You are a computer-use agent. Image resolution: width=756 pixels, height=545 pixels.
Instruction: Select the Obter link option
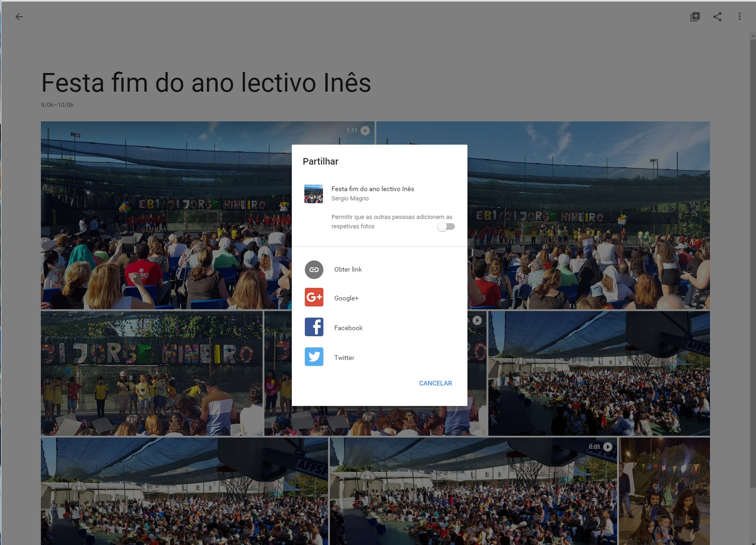click(380, 270)
